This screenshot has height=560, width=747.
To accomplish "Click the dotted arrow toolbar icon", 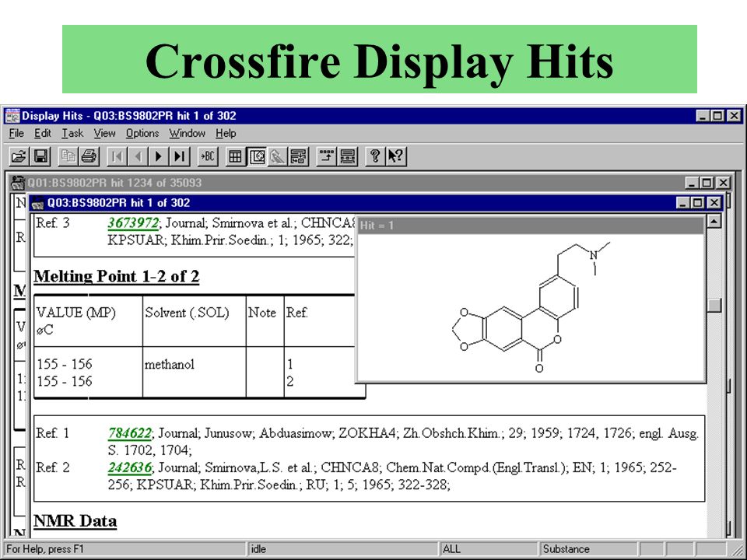I will tap(326, 156).
